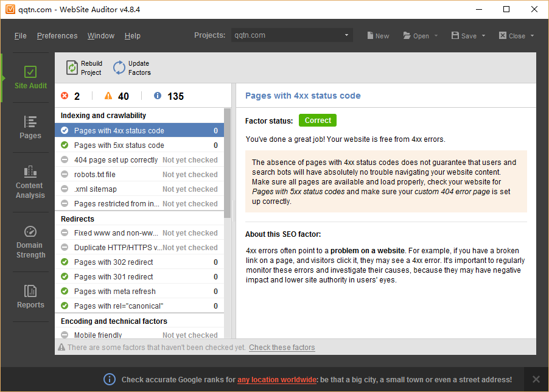Open the Projects dropdown showing qqtn.com
The height and width of the screenshot is (392, 549).
point(292,35)
